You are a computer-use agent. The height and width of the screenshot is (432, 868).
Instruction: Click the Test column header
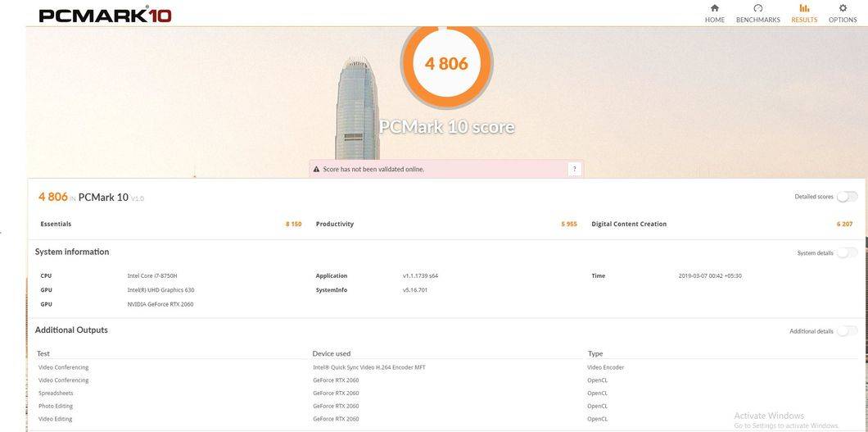tap(43, 353)
